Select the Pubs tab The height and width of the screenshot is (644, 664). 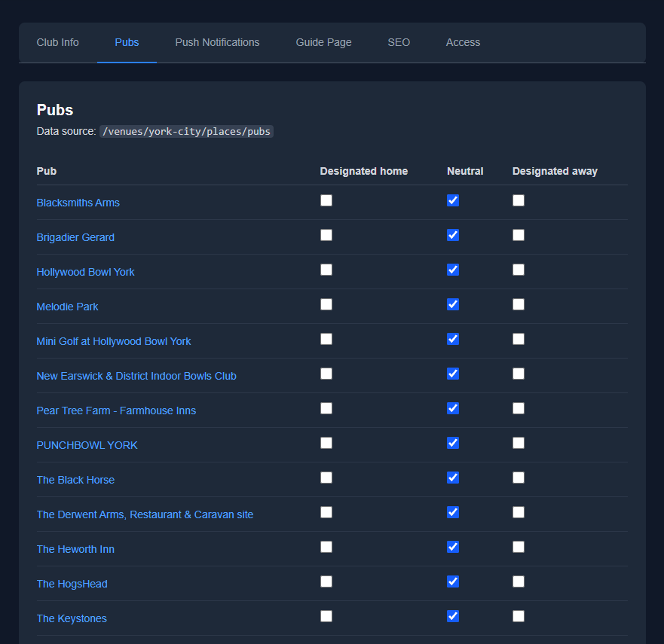click(127, 42)
